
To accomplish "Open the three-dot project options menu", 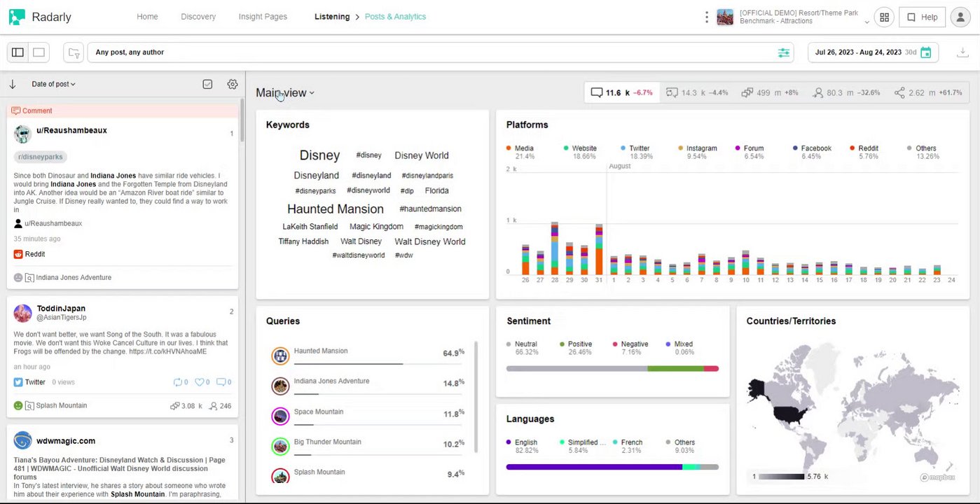I will [706, 17].
